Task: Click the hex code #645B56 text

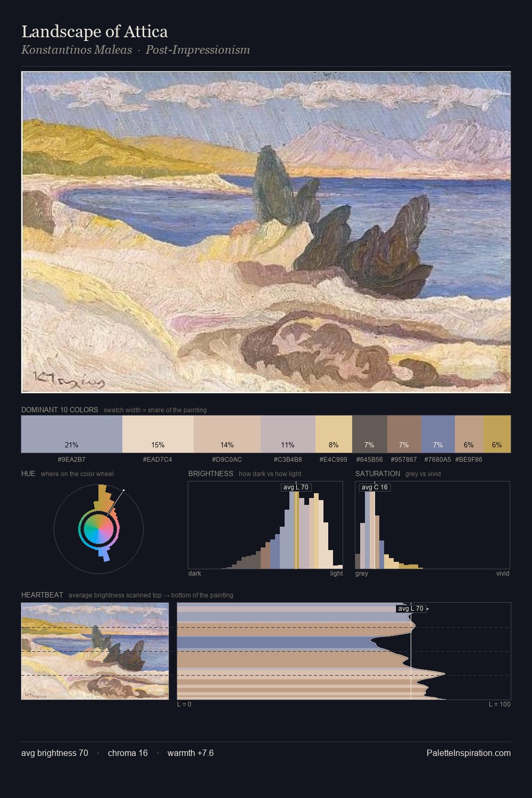Action: 369,459
